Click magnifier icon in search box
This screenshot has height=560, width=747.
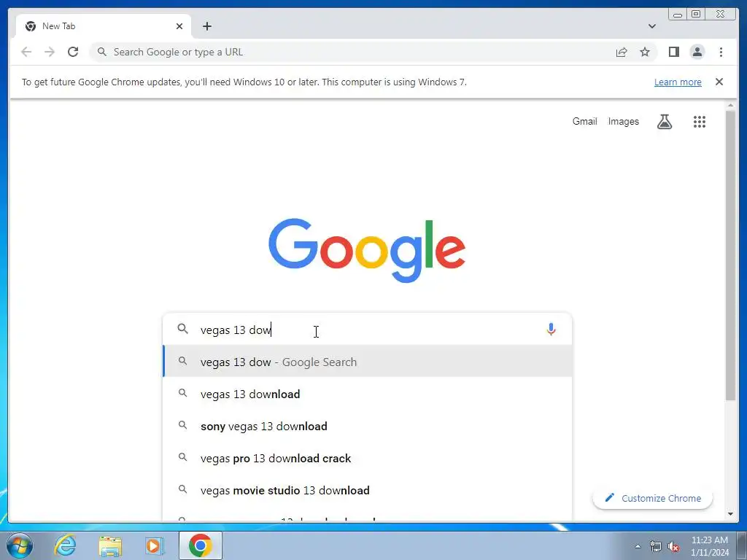tap(182, 329)
